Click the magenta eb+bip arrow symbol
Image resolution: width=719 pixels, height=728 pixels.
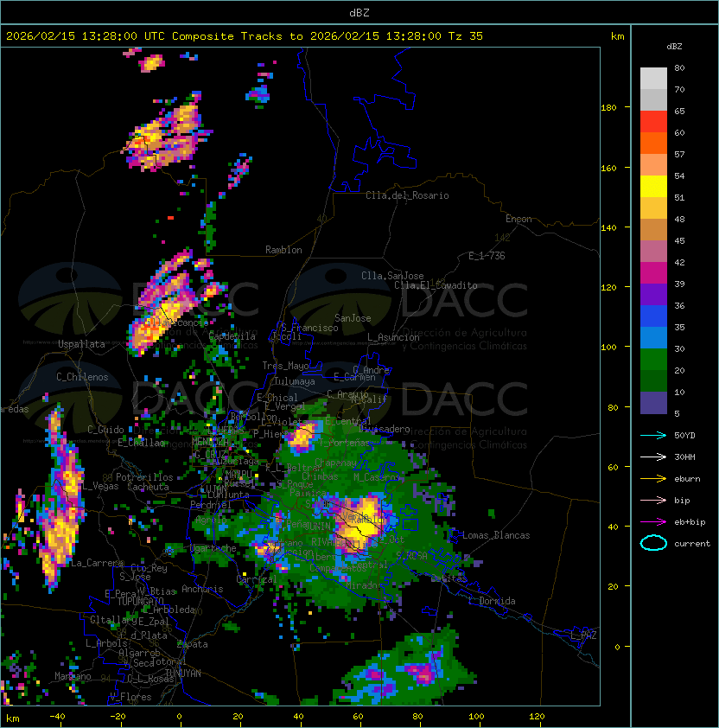(x=653, y=522)
